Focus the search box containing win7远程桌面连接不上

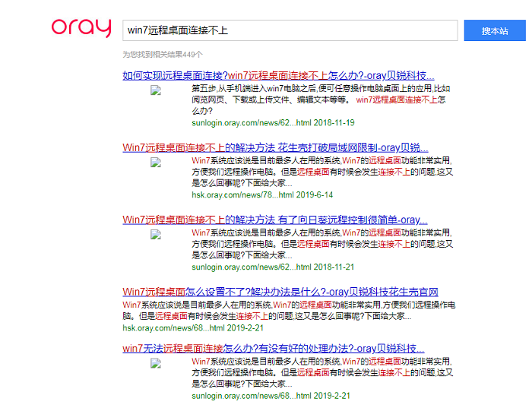tap(290, 30)
